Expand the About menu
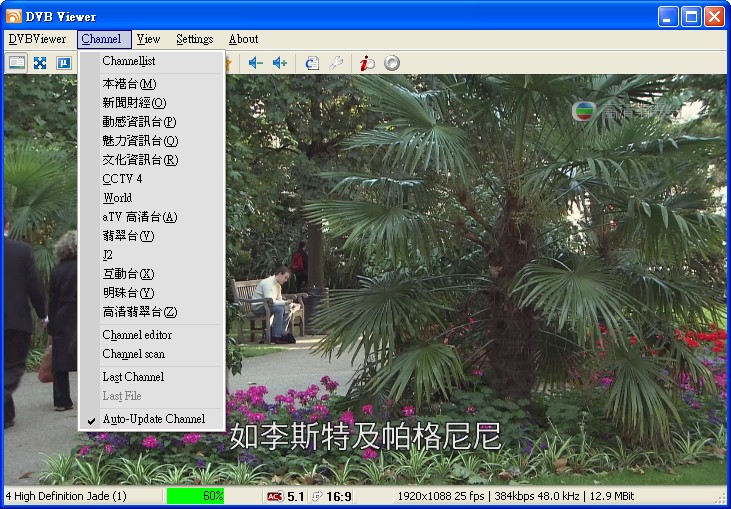Viewport: 731px width, 509px height. click(x=243, y=39)
